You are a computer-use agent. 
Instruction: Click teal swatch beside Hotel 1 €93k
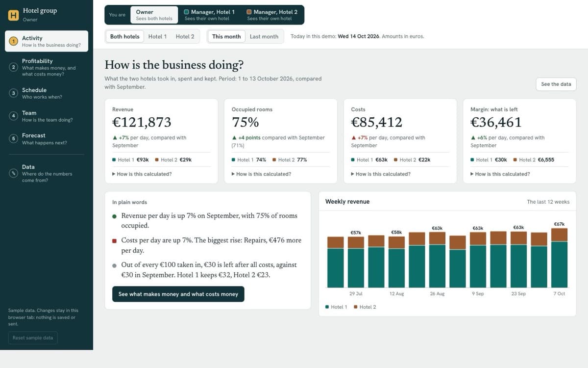point(114,159)
